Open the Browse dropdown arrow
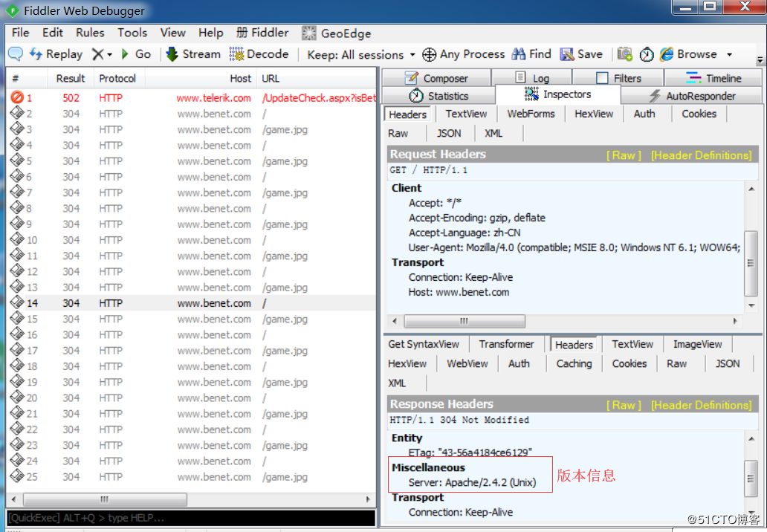 click(x=729, y=54)
